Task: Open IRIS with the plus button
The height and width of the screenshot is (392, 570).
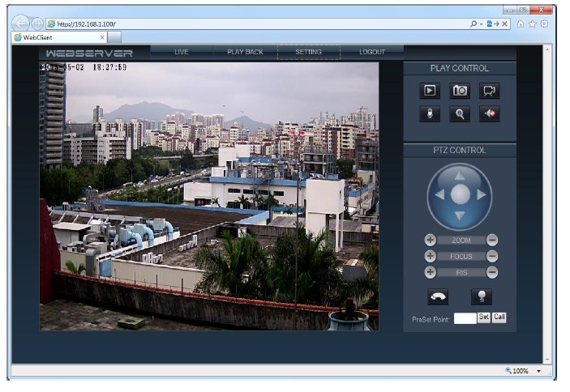Action: 430,272
